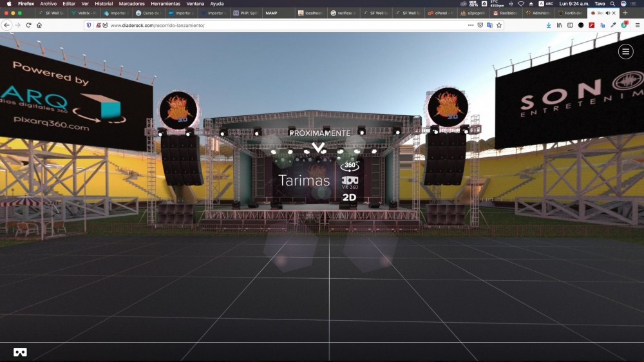Viewport: 644px width, 362px height.
Task: Open the ABC input source menu
Action: click(546, 4)
